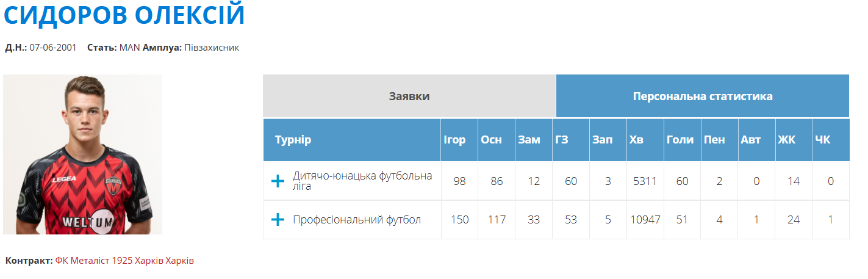Click the Турнір column header
The image size is (868, 279).
coord(293,140)
